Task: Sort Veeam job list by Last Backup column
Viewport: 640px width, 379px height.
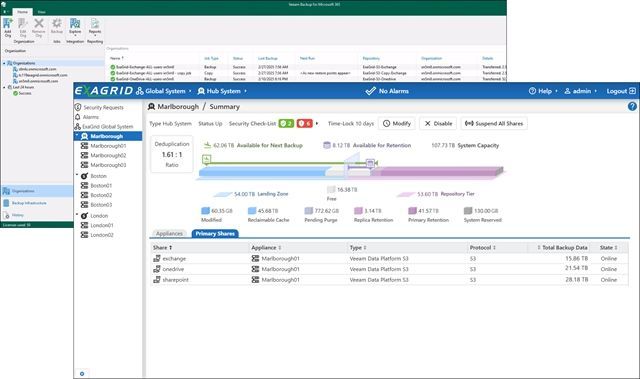Action: [268, 58]
